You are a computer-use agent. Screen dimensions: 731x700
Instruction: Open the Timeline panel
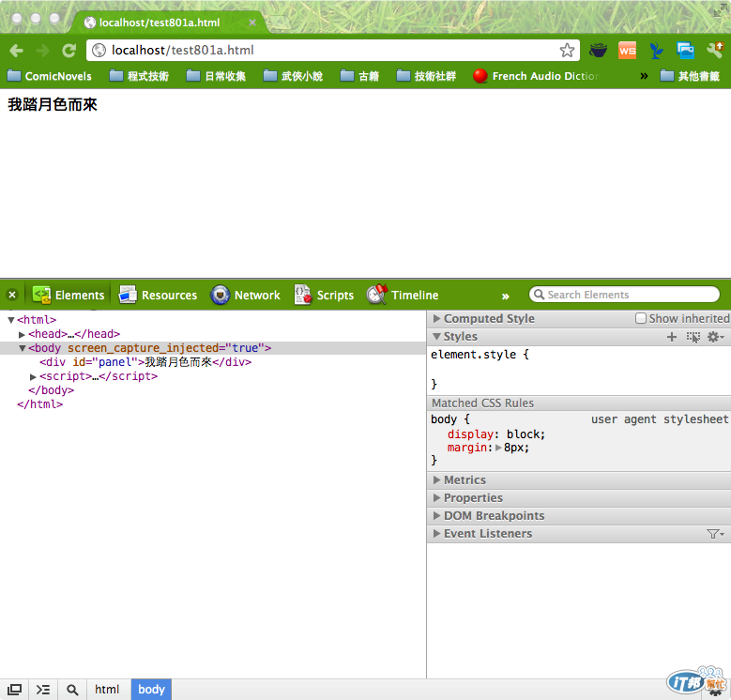click(x=403, y=295)
